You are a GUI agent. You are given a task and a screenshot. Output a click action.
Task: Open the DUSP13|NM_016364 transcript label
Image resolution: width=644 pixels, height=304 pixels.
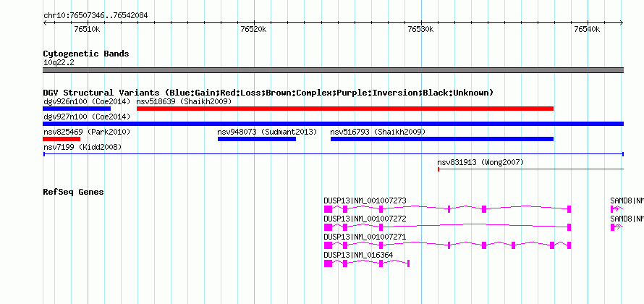tap(359, 255)
